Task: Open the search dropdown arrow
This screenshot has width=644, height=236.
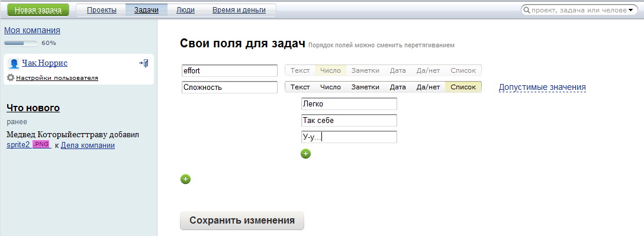Action: (630, 10)
